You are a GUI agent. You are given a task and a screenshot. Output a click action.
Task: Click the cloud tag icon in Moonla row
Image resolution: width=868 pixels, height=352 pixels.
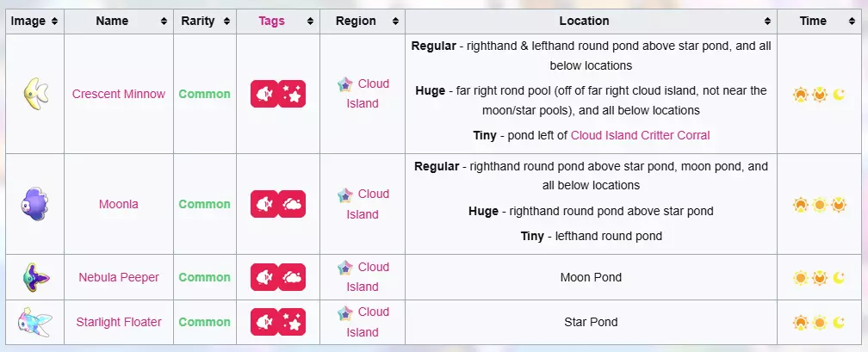(292, 204)
